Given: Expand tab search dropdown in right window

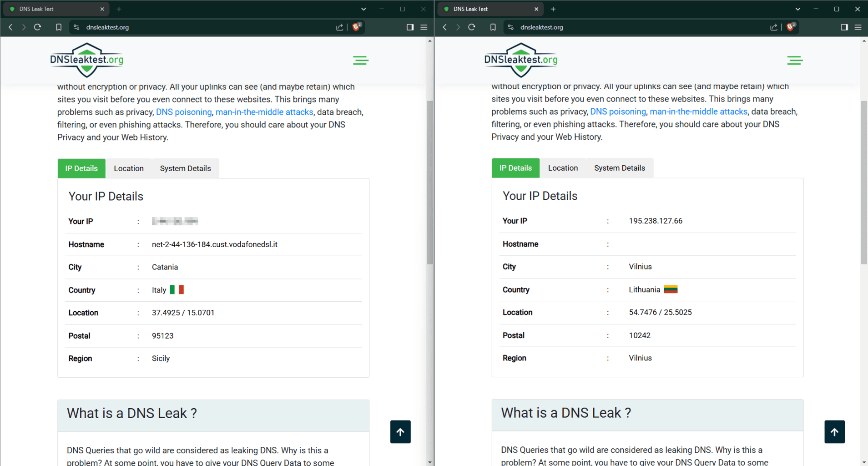Looking at the screenshot, I should 797,9.
